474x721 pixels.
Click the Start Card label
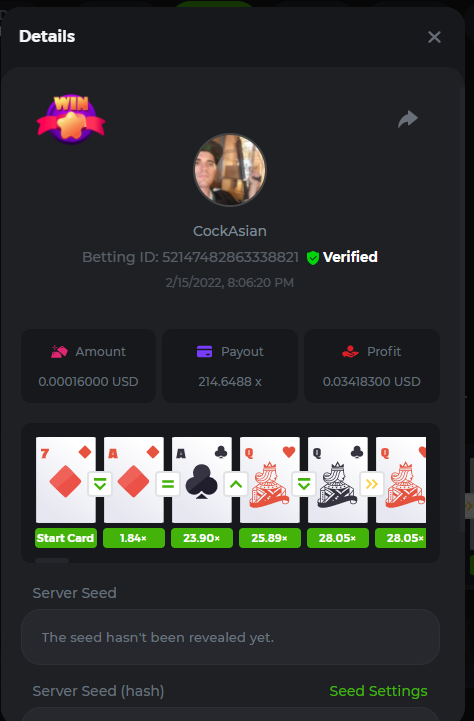66,538
